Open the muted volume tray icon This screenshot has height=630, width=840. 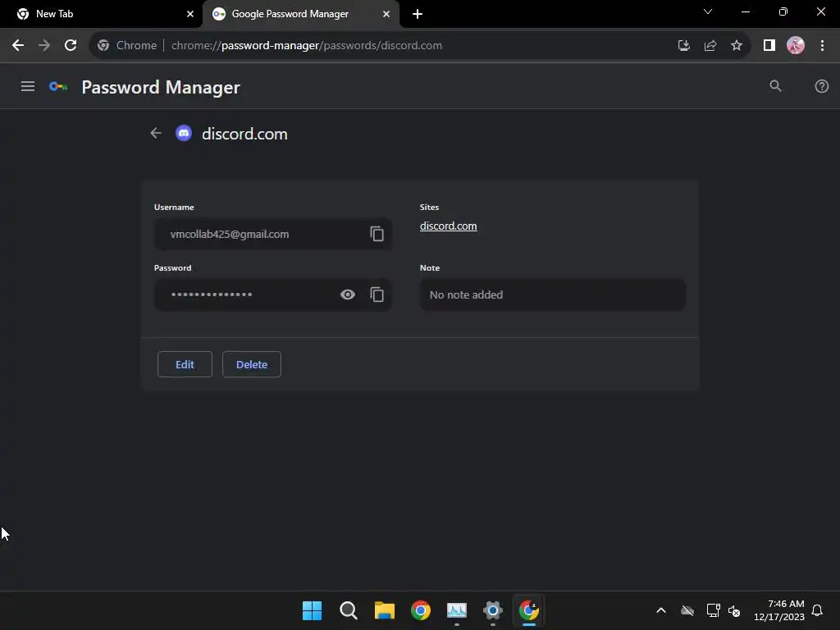(734, 610)
